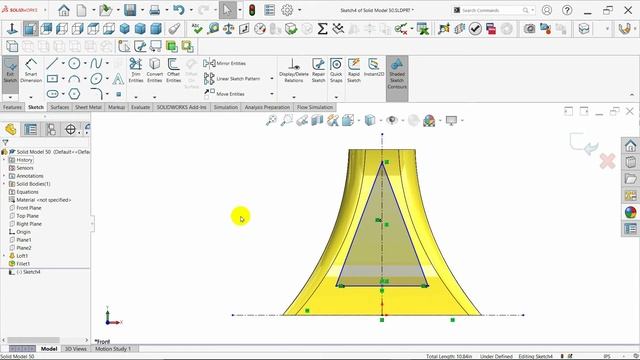The width and height of the screenshot is (640, 360).
Task: Switch to the Features tab
Action: click(x=12, y=107)
